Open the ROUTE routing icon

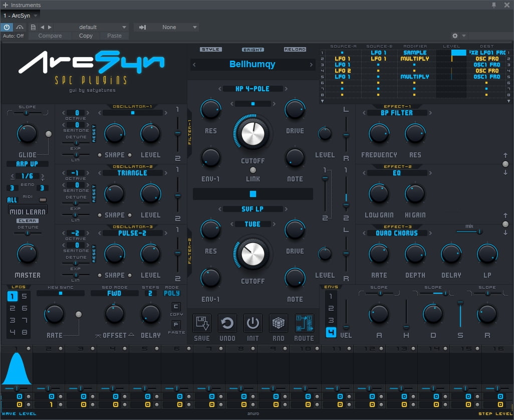coord(304,323)
